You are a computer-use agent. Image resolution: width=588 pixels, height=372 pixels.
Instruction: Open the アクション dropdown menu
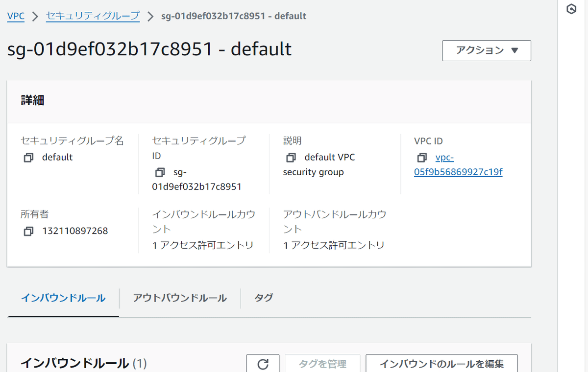coord(487,50)
